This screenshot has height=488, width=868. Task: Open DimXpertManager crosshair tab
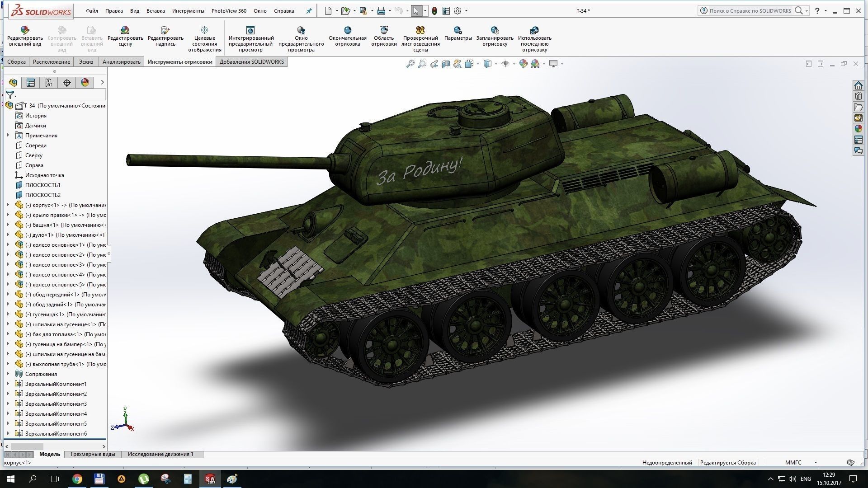[x=67, y=82]
